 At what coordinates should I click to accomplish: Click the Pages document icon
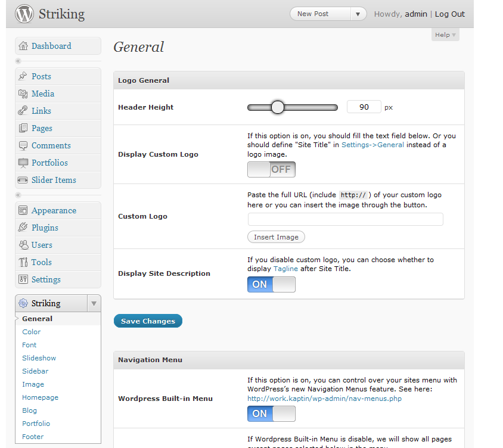point(23,128)
